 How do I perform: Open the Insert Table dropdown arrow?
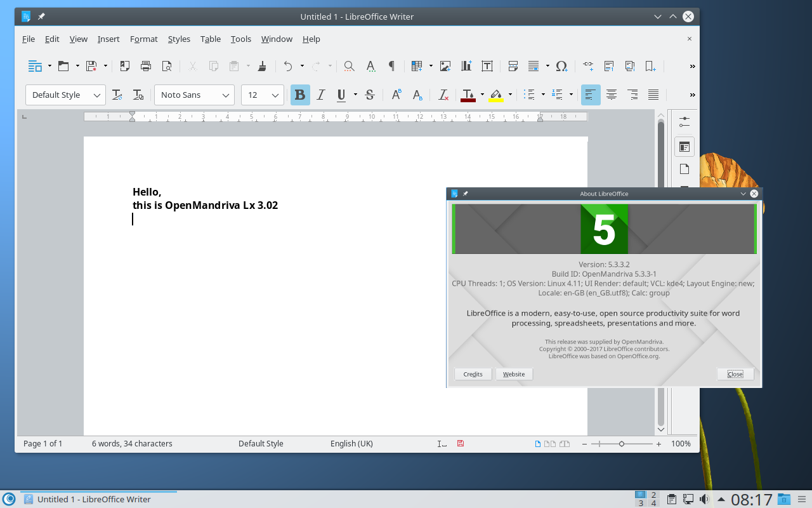click(x=431, y=65)
